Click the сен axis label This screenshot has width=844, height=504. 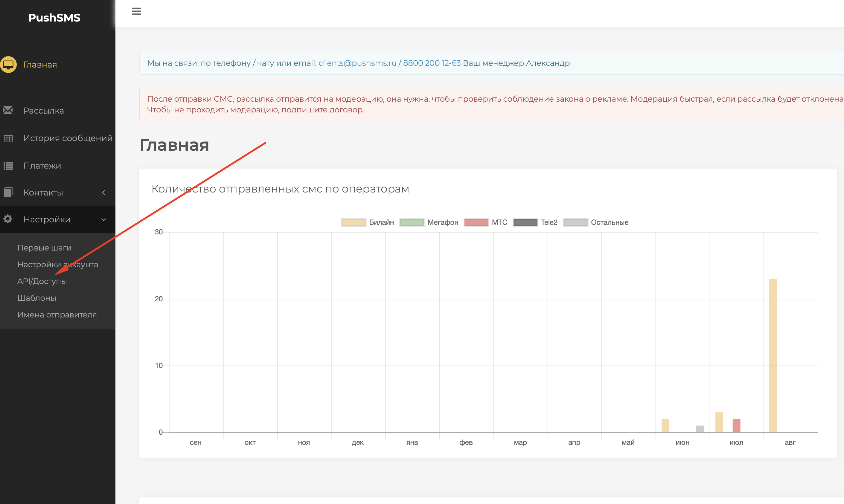point(196,442)
